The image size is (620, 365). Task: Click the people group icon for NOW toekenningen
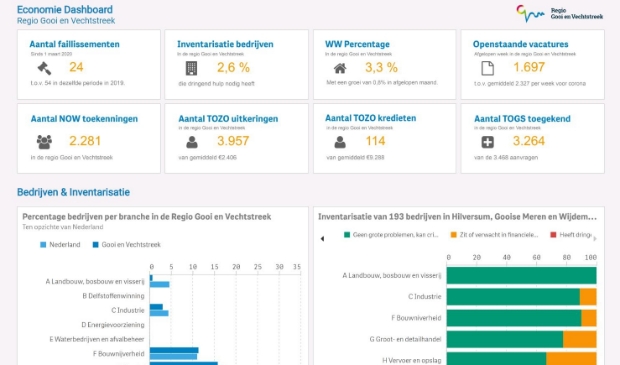click(44, 142)
